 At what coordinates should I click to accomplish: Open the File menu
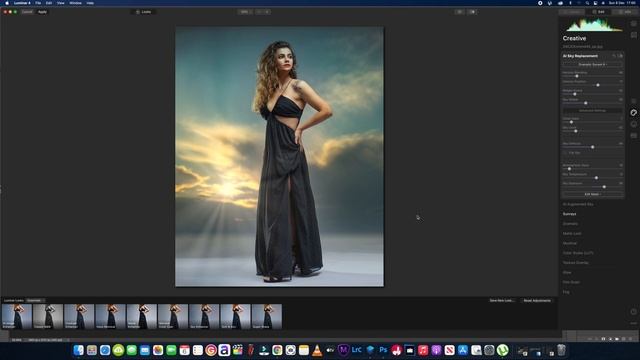38,3
